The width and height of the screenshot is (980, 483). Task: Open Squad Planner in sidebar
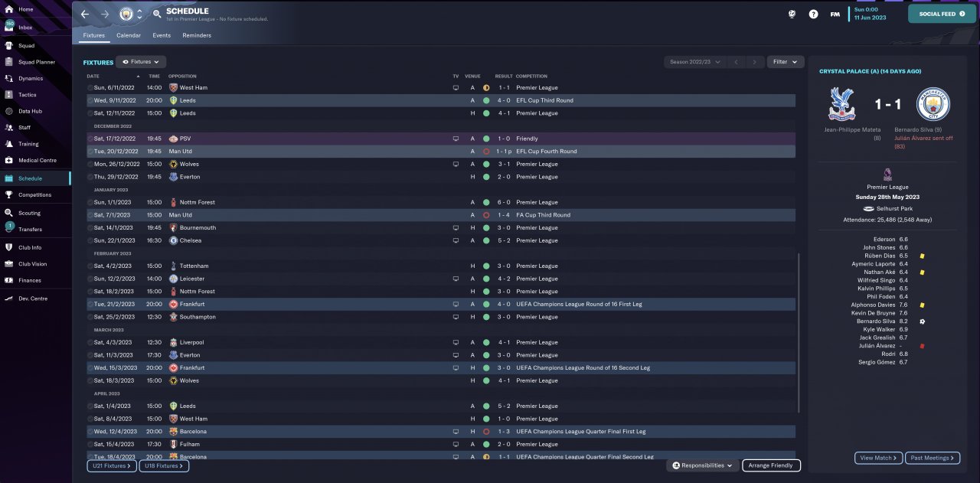(x=34, y=62)
